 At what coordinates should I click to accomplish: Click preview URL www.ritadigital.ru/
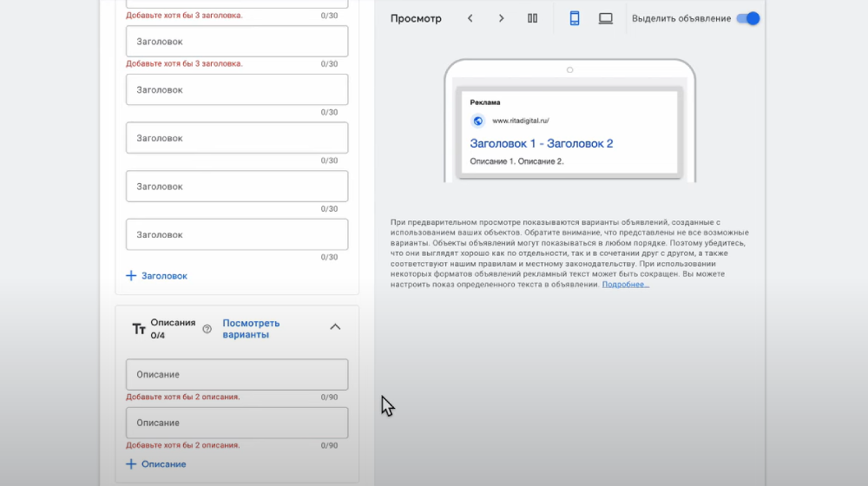[520, 121]
